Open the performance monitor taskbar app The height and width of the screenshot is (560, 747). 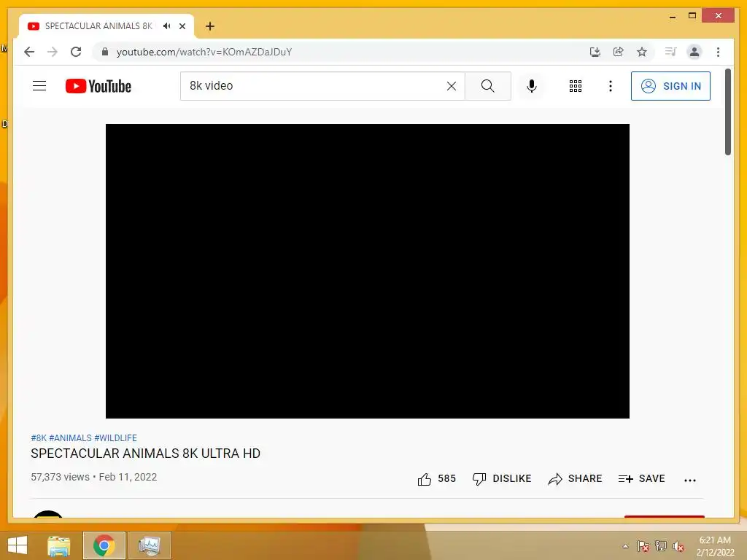point(150,545)
